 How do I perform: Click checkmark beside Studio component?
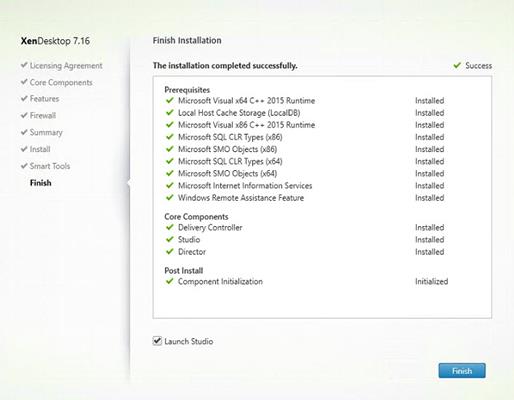(x=170, y=239)
